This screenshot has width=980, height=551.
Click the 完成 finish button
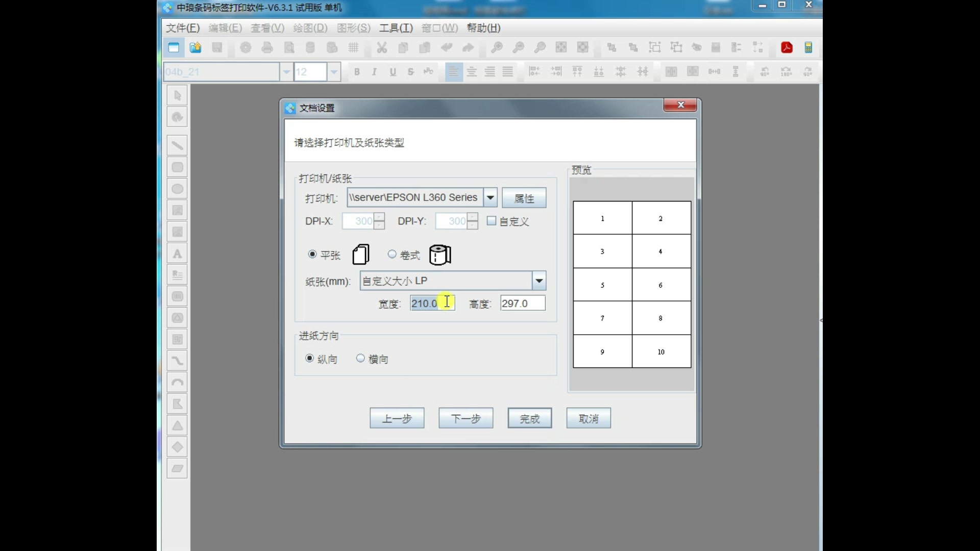[x=529, y=418]
